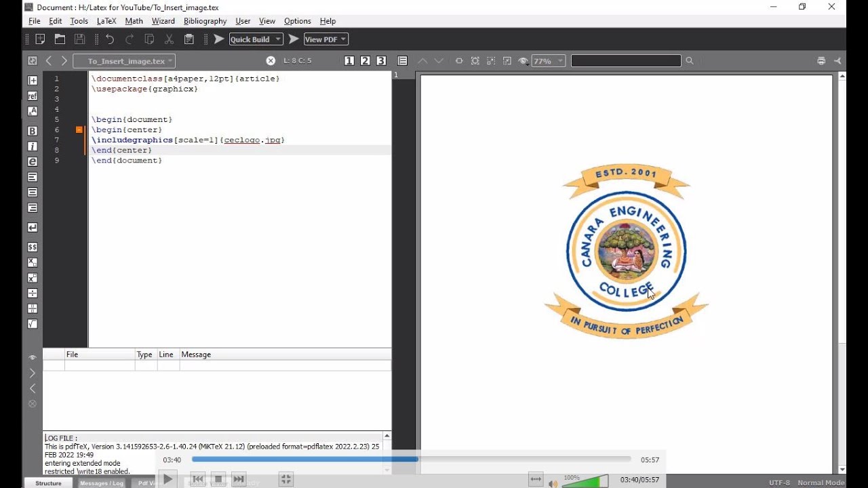This screenshot has height=488, width=868.
Task: Open the PDF view mode eye menu
Action: coord(523,61)
